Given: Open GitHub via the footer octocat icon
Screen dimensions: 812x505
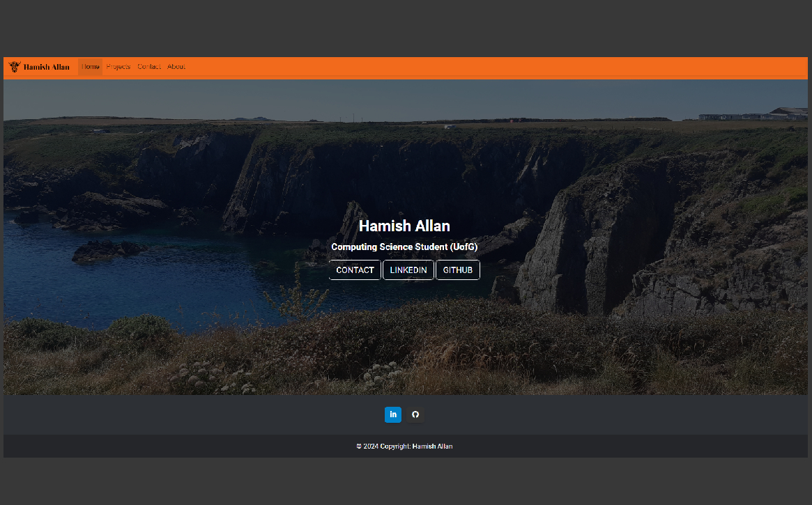Looking at the screenshot, I should [x=415, y=414].
